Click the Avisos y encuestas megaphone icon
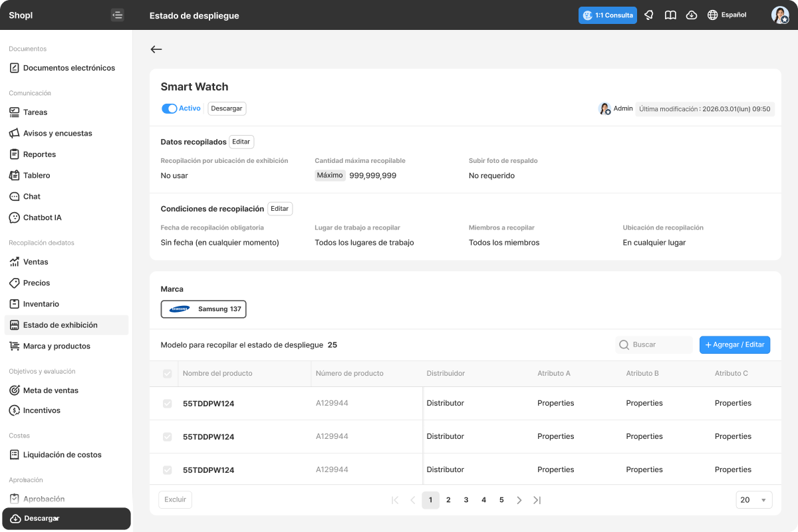The image size is (798, 532). pyautogui.click(x=15, y=133)
